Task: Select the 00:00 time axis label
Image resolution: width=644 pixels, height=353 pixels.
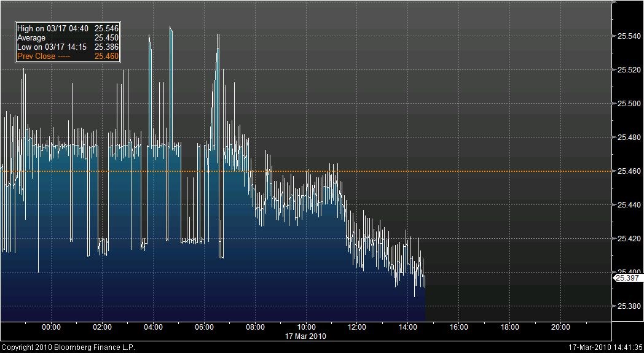Action: tap(52, 327)
